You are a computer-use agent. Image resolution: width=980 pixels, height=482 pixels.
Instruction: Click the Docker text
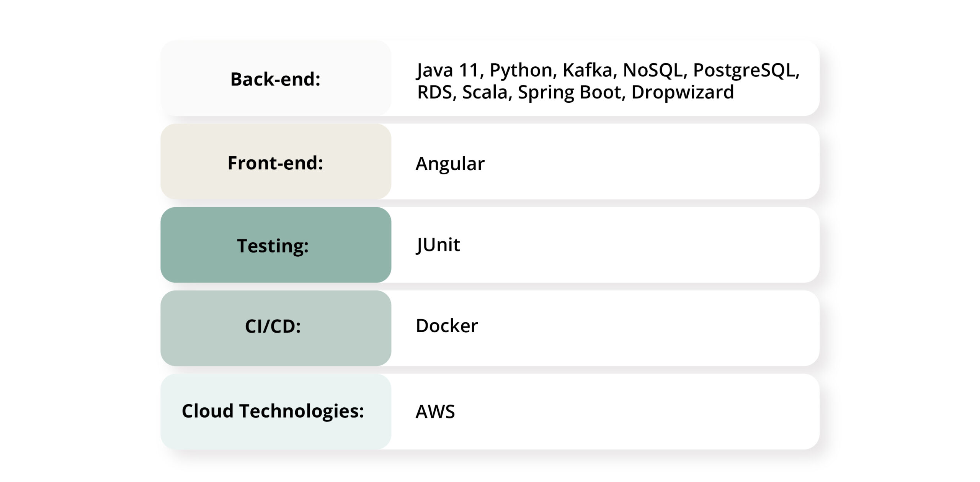[x=447, y=326]
